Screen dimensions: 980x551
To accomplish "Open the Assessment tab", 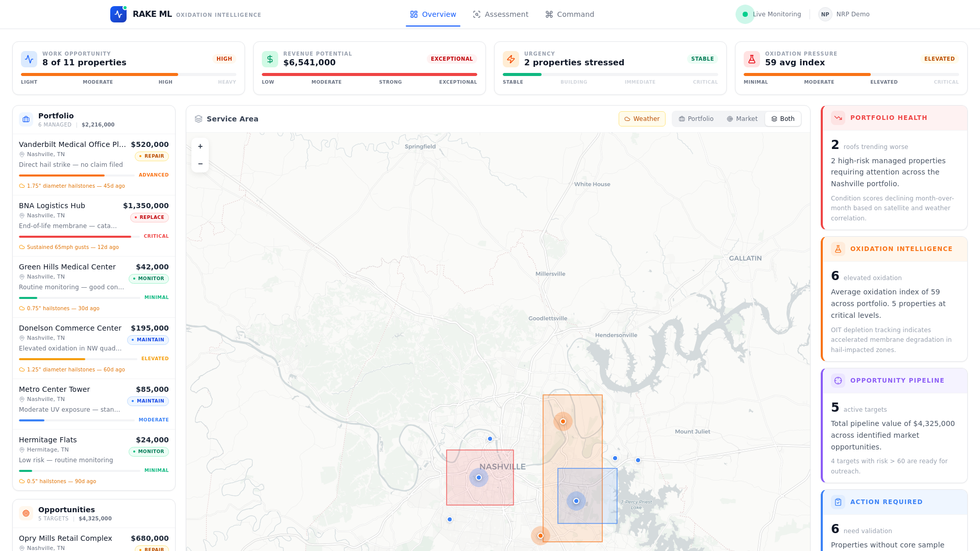I will click(x=500, y=14).
